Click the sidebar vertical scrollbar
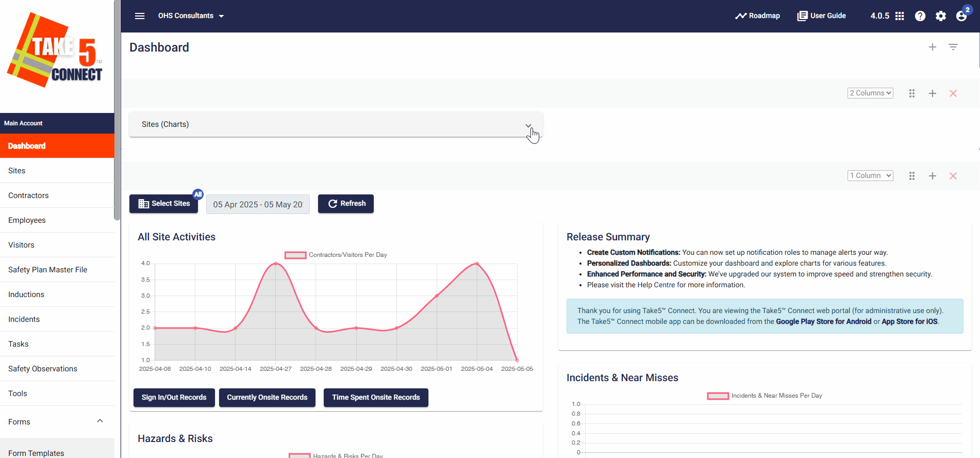The width and height of the screenshot is (980, 458). click(x=117, y=110)
